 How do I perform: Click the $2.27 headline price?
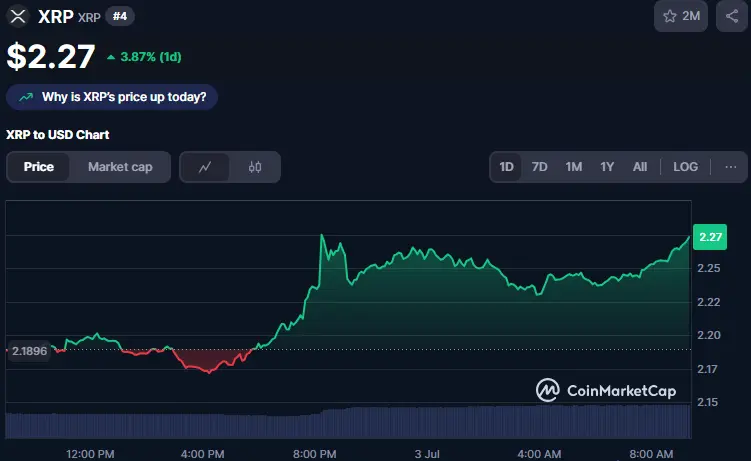[51, 56]
